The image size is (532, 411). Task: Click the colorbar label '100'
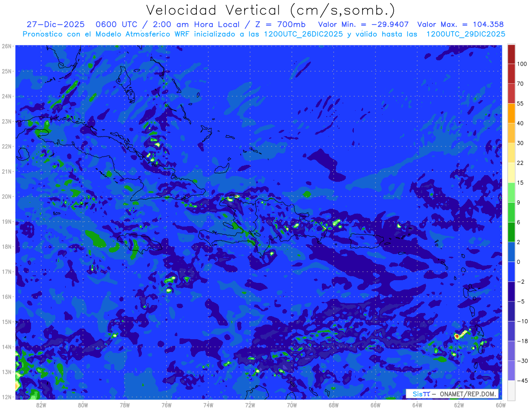[x=522, y=64]
